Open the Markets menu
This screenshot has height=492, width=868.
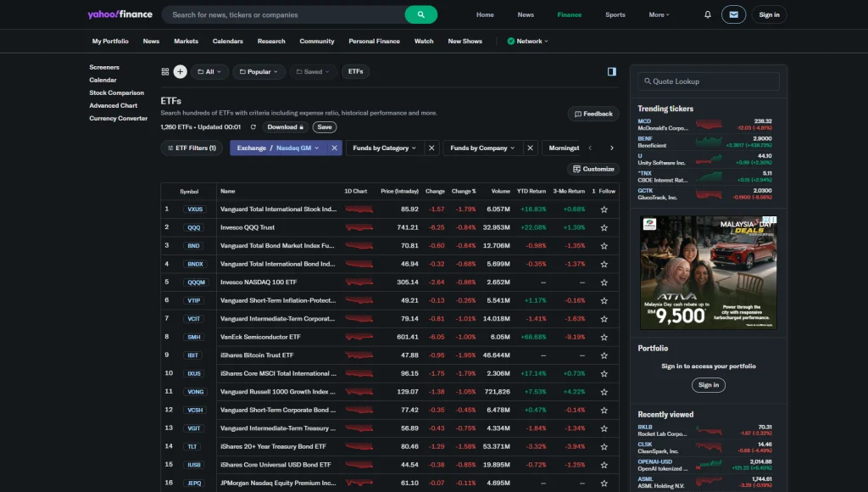pos(186,41)
